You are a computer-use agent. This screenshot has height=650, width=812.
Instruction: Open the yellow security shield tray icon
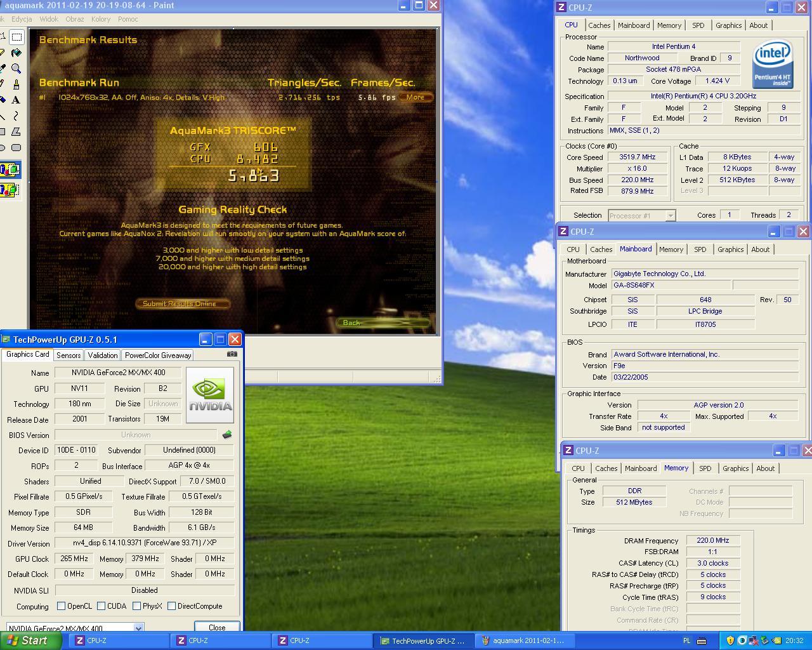click(x=730, y=640)
